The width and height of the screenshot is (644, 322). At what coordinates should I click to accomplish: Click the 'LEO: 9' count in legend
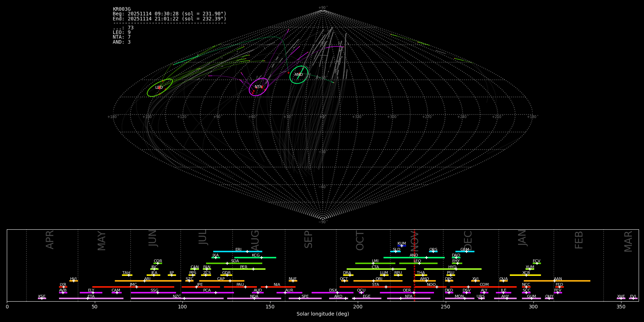122,33
